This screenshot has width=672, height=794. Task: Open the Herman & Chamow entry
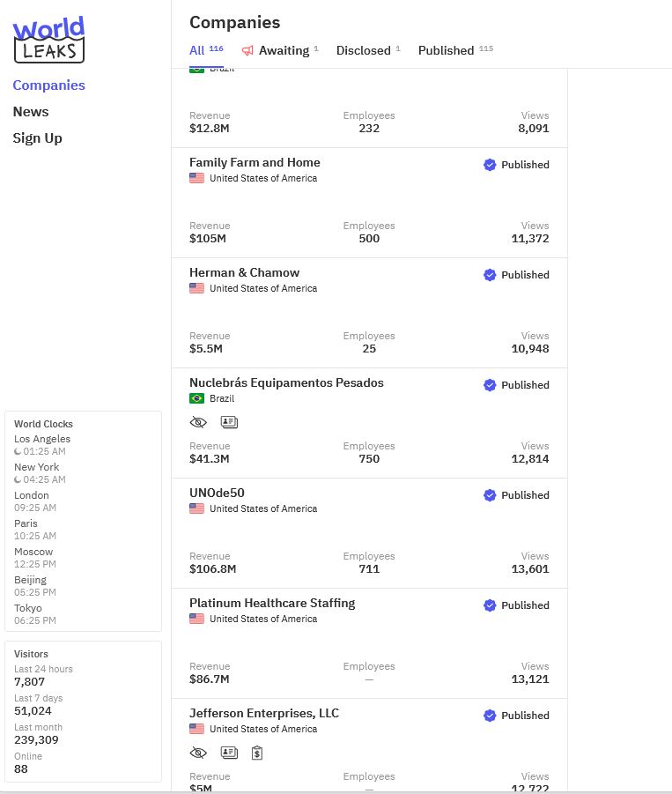click(x=244, y=273)
